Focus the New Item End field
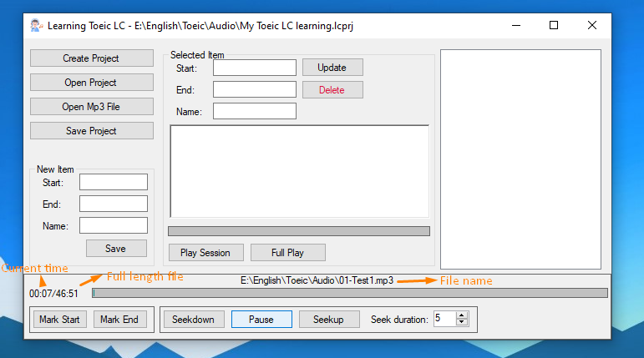Image resolution: width=644 pixels, height=358 pixels. coord(114,204)
